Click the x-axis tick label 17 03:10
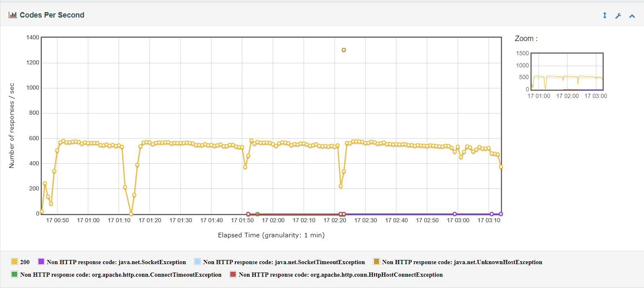This screenshot has height=288, width=644. (x=489, y=221)
